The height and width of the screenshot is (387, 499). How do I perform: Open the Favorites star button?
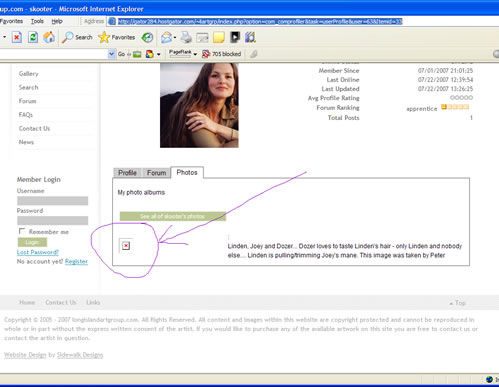click(117, 37)
